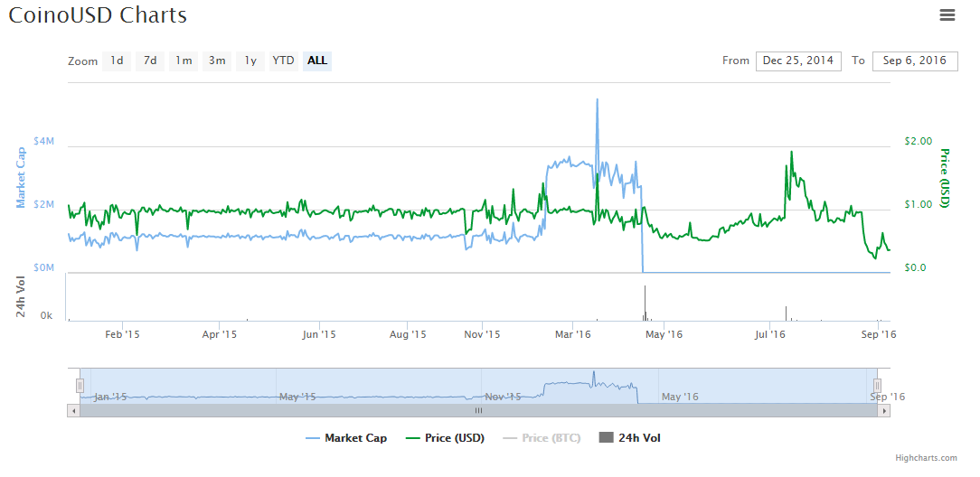Set zoom range to 7d
This screenshot has height=477, width=980.
pyautogui.click(x=150, y=61)
